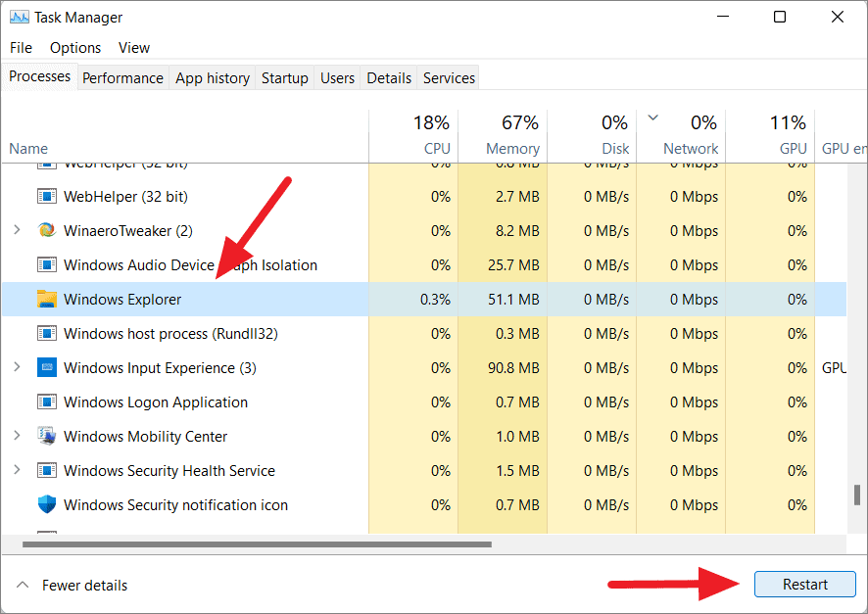Select the Windows host process (Rundll32) name
The width and height of the screenshot is (868, 614).
tap(170, 334)
